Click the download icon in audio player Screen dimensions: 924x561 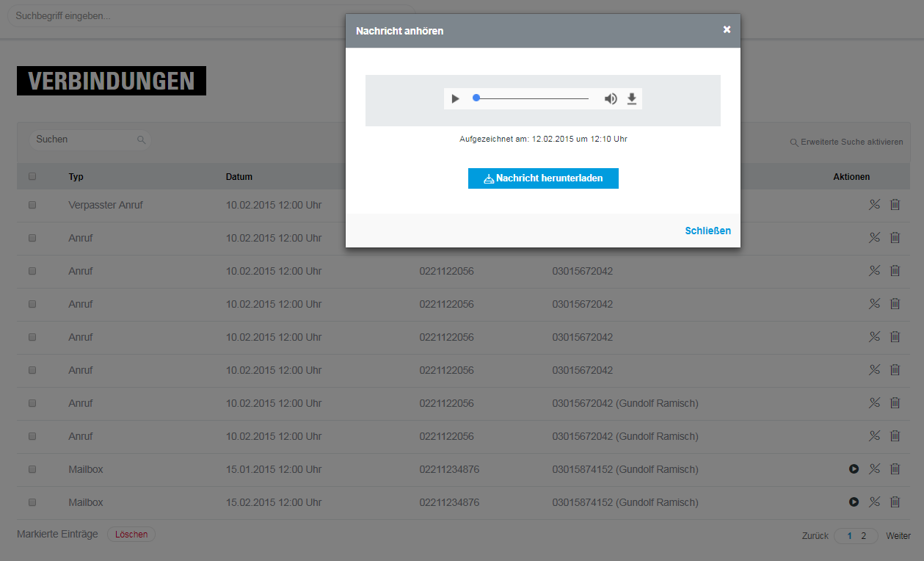(632, 99)
